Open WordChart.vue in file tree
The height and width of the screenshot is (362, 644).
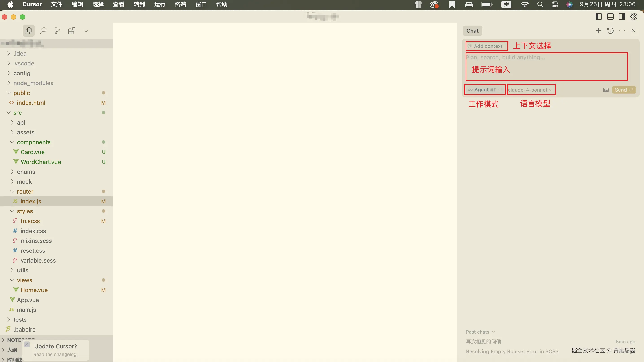pos(41,162)
